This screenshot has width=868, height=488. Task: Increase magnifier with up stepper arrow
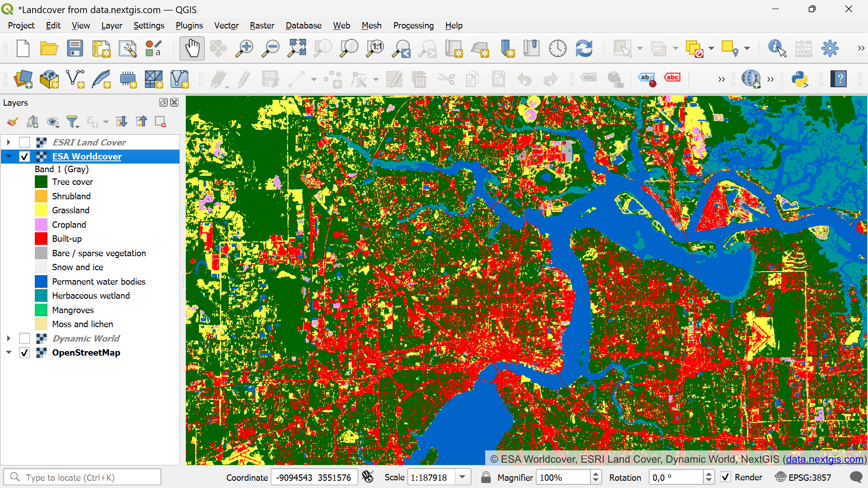(596, 474)
